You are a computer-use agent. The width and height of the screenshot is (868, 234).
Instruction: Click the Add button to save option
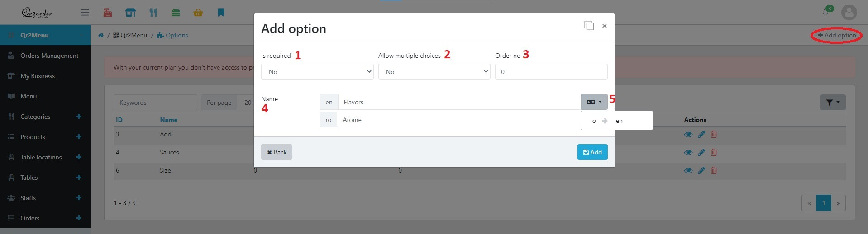click(x=592, y=152)
